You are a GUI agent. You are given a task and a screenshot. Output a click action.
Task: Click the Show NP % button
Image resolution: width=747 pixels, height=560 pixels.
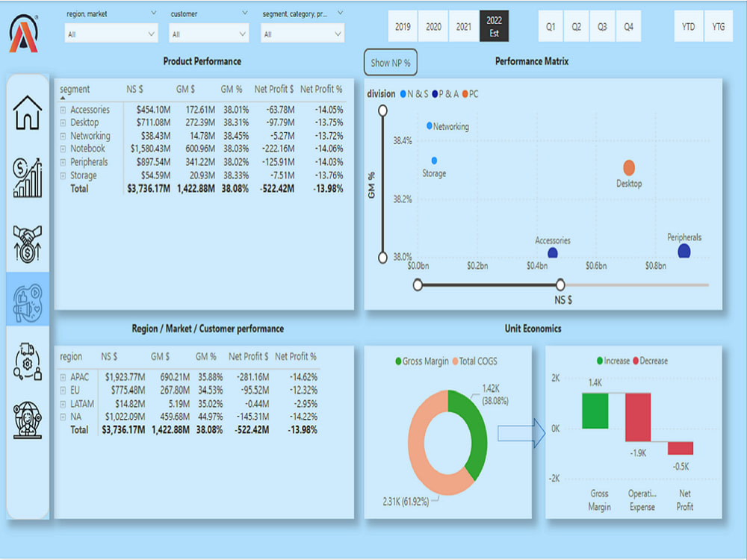click(x=391, y=63)
